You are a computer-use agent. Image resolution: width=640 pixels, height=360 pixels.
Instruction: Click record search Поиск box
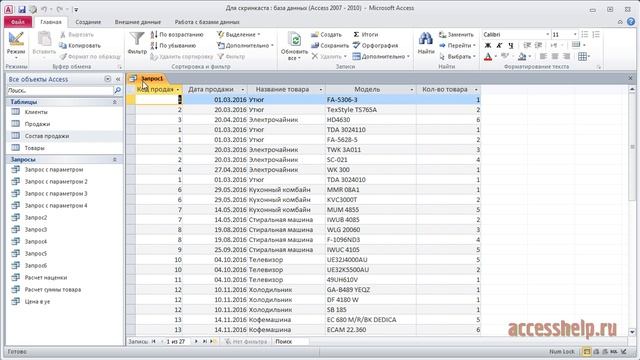click(291, 342)
